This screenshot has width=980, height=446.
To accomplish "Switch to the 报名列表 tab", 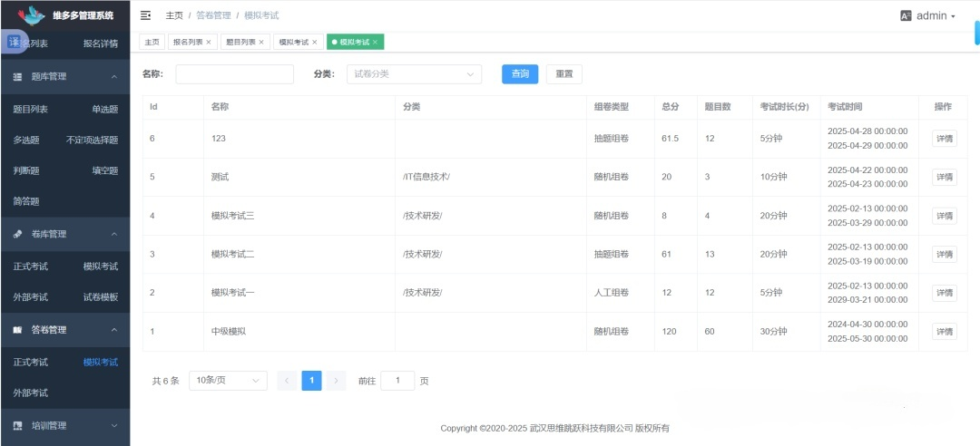I will (x=188, y=42).
